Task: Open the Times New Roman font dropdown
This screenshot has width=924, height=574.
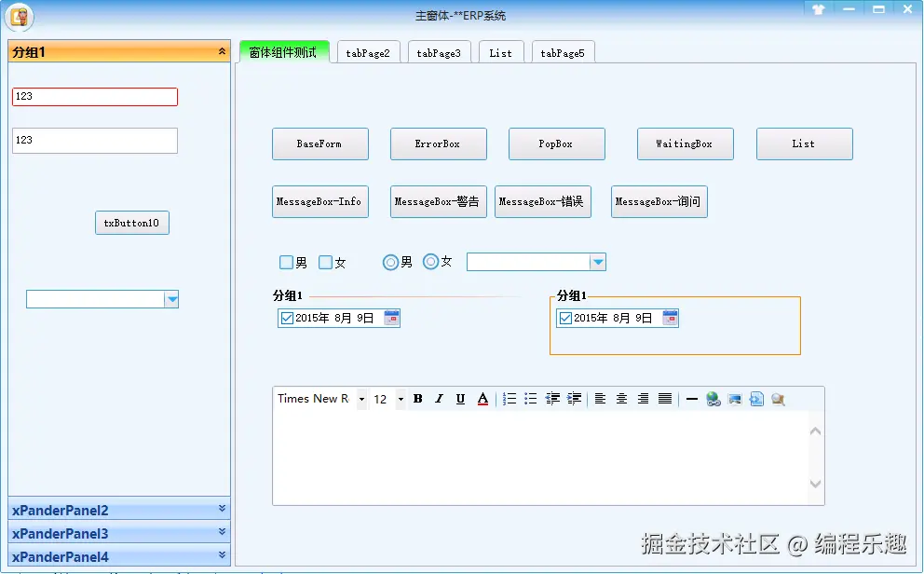Action: pos(361,399)
